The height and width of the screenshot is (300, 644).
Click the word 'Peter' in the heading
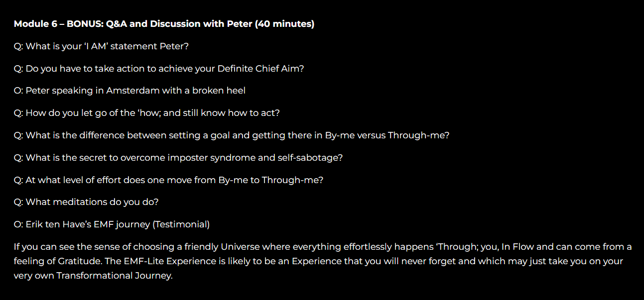click(x=241, y=24)
